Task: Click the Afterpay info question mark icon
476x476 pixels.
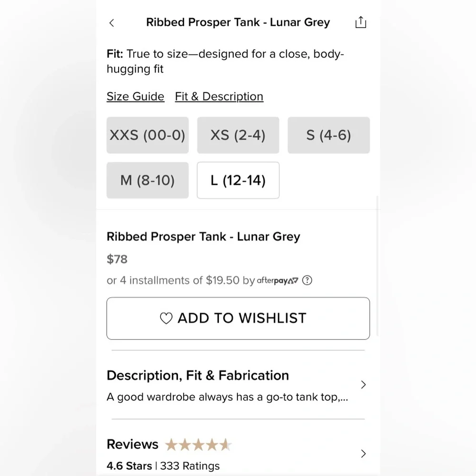Action: point(307,280)
